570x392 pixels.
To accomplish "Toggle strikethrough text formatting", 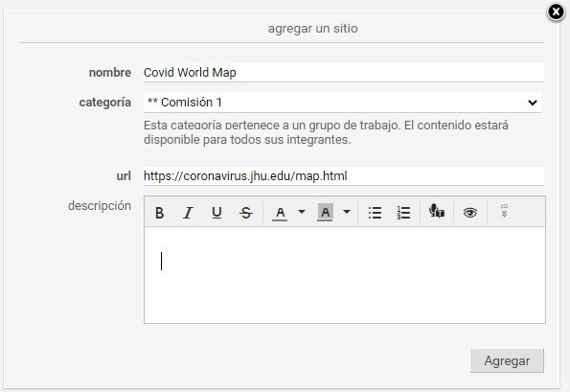I will tap(246, 213).
